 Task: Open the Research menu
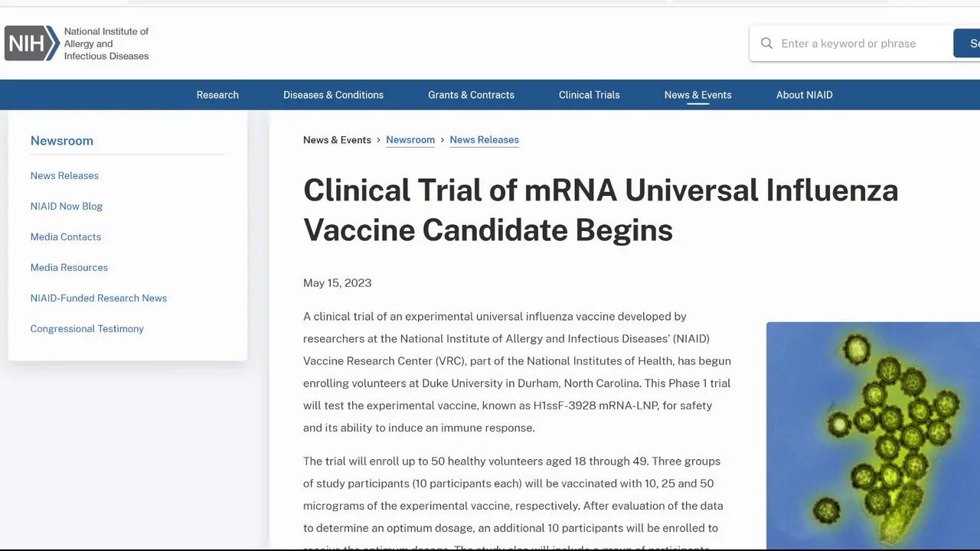[217, 95]
